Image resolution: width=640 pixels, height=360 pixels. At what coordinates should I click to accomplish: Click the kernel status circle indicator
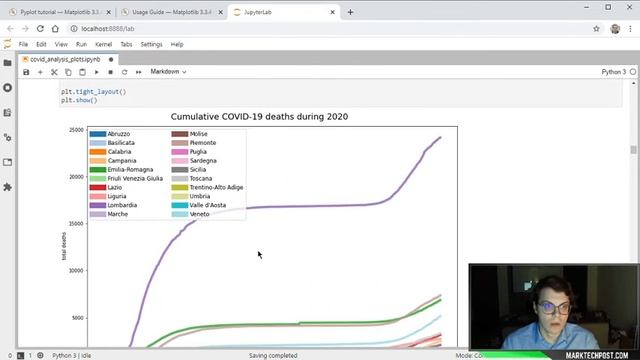click(x=633, y=72)
